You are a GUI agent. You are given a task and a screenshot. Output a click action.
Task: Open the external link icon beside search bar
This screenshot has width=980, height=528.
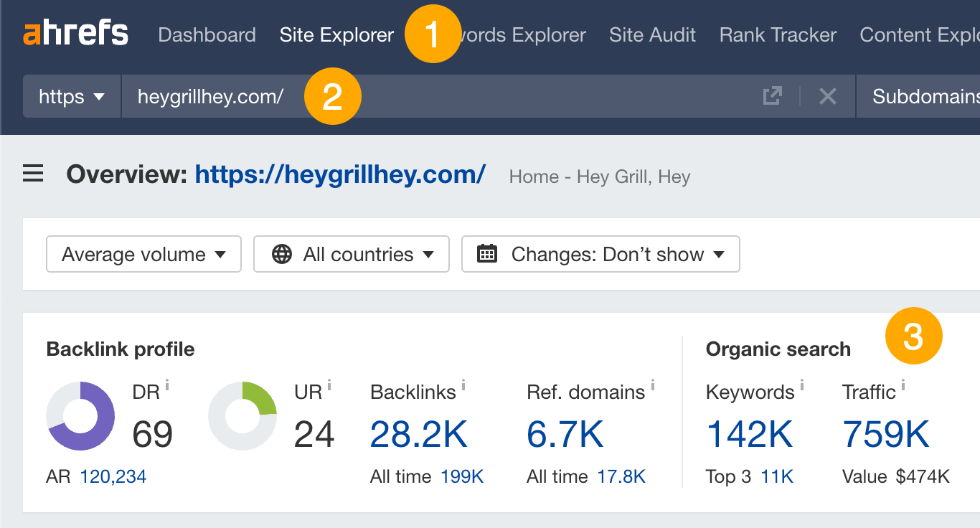pos(772,95)
